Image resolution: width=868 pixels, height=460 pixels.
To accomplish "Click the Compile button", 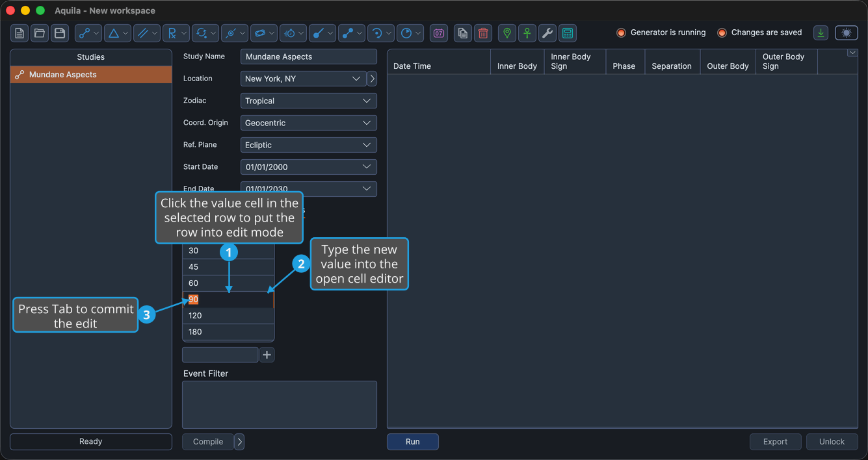I will pos(208,442).
